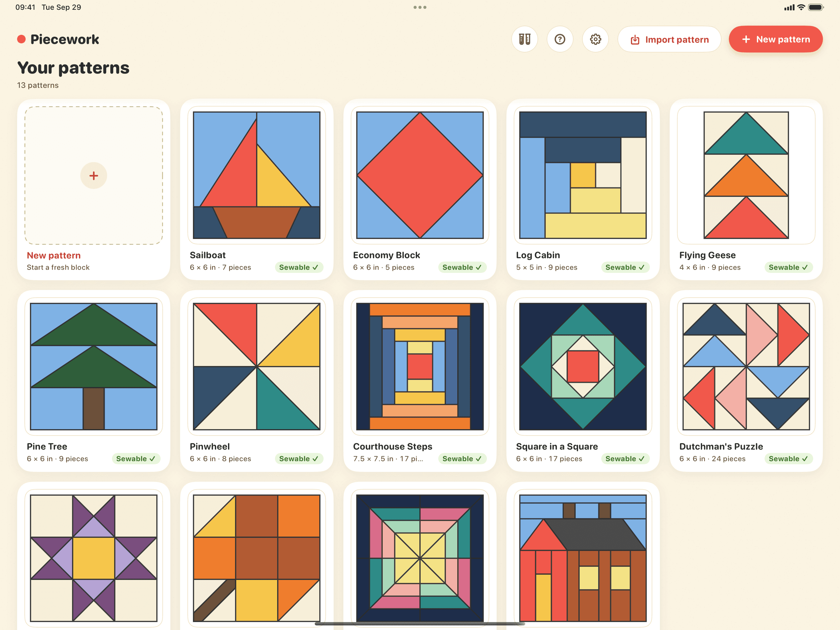840x630 pixels.
Task: Open the Sailboat pattern thumbnail
Action: 257,175
